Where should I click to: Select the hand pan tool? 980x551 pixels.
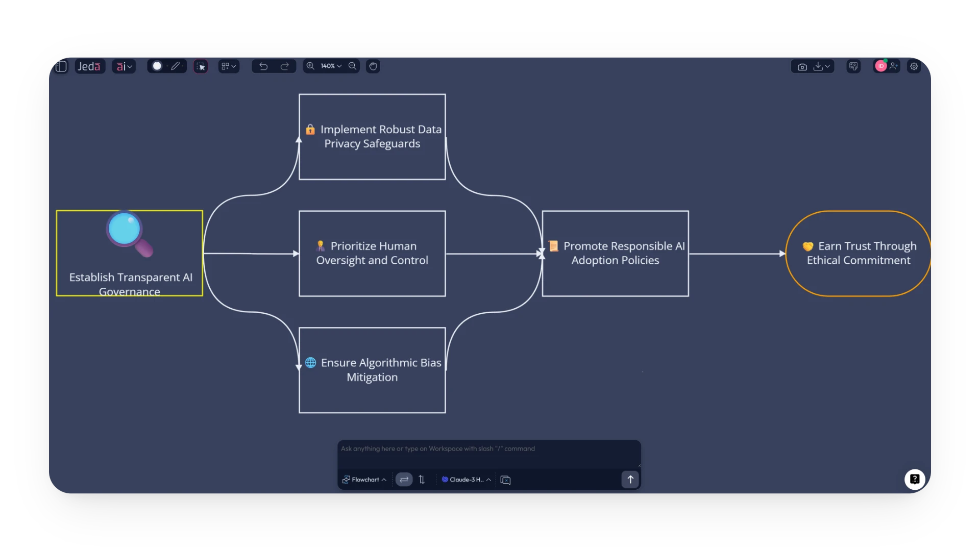[x=373, y=66]
